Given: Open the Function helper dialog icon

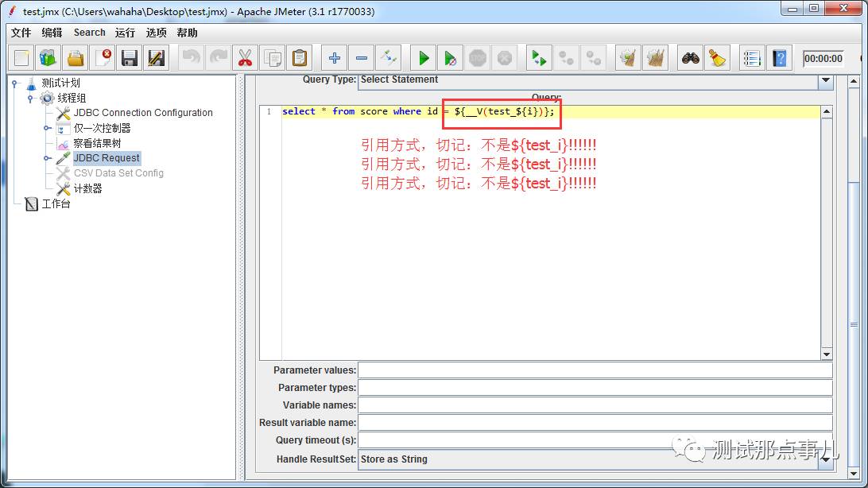Looking at the screenshot, I should (x=752, y=58).
